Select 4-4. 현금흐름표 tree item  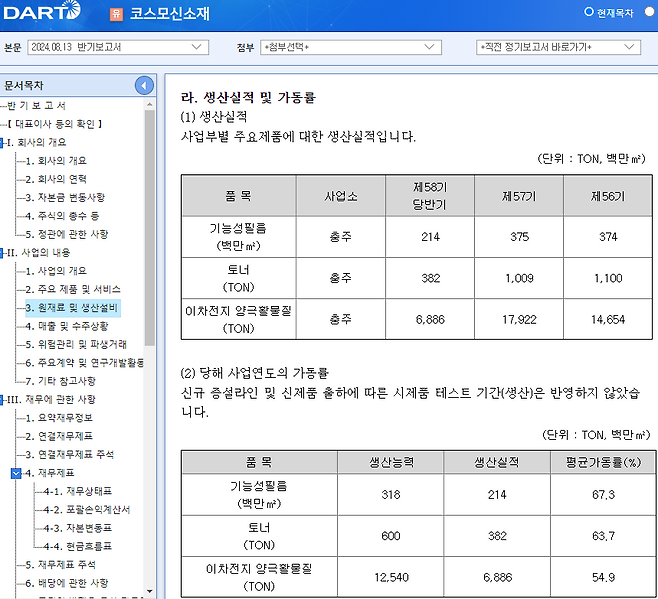pyautogui.click(x=78, y=546)
